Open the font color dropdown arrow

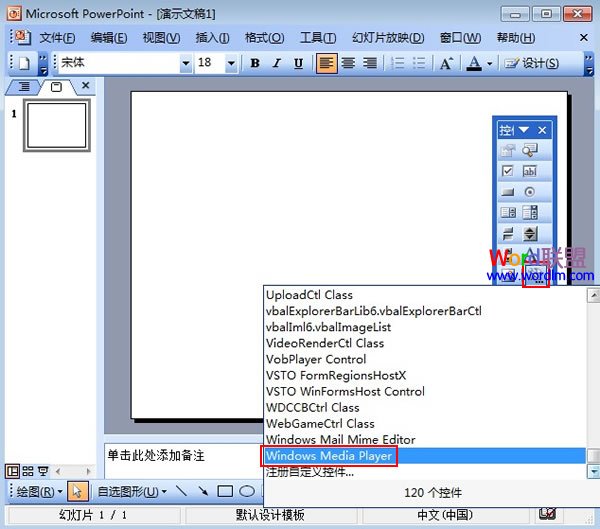(x=489, y=64)
